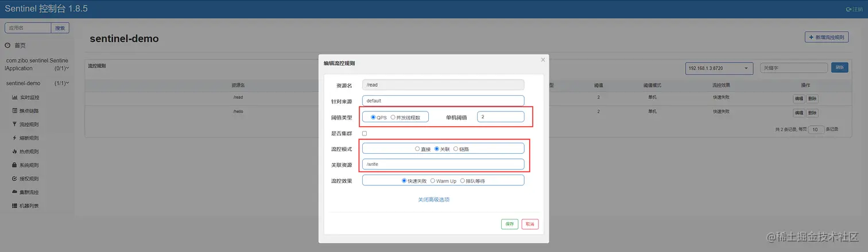Click the 流控效果 column header

tap(720, 85)
